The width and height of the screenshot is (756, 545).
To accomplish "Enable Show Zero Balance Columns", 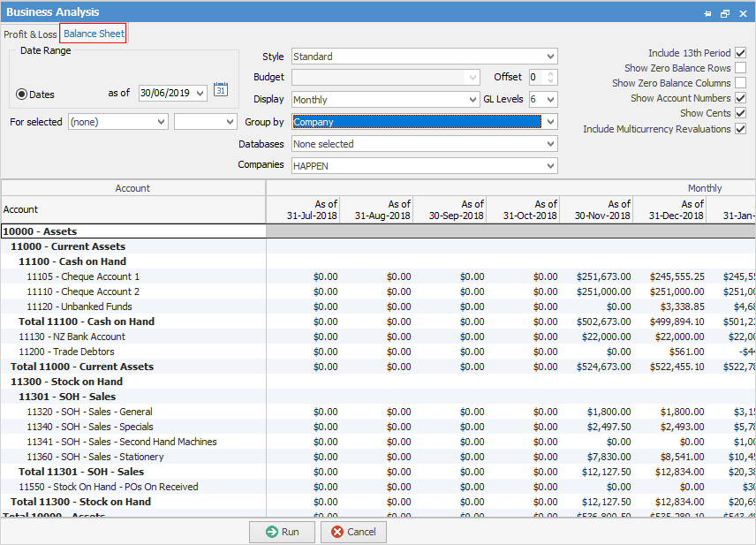I will (740, 83).
